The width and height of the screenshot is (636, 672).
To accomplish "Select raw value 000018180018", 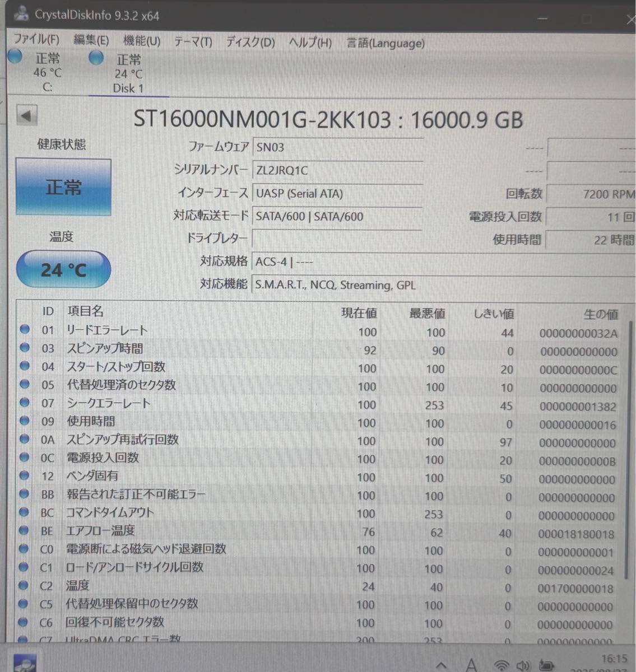I will [576, 534].
